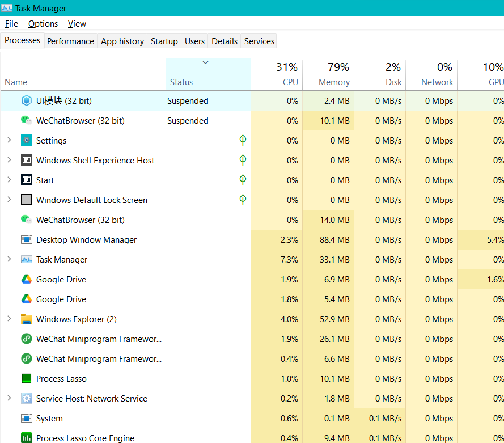Click the 88.4 MB memory value
The height and width of the screenshot is (443, 504).
point(334,240)
